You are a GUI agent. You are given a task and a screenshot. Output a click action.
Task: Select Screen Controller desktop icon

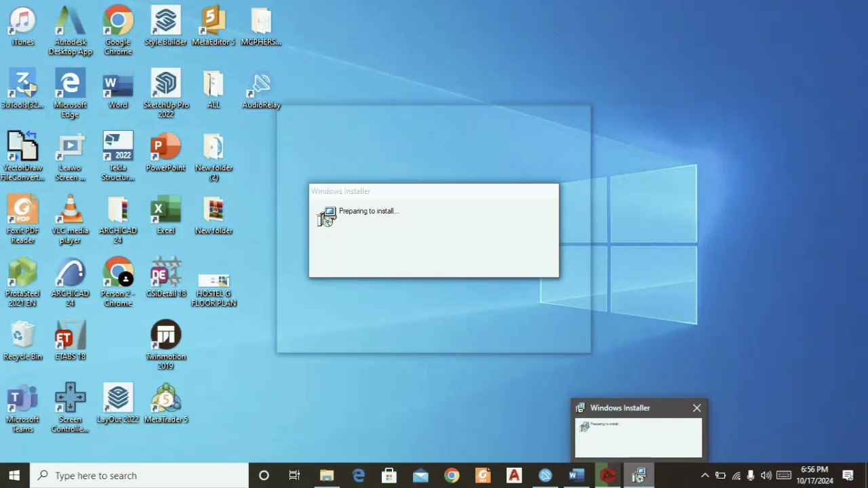click(71, 409)
